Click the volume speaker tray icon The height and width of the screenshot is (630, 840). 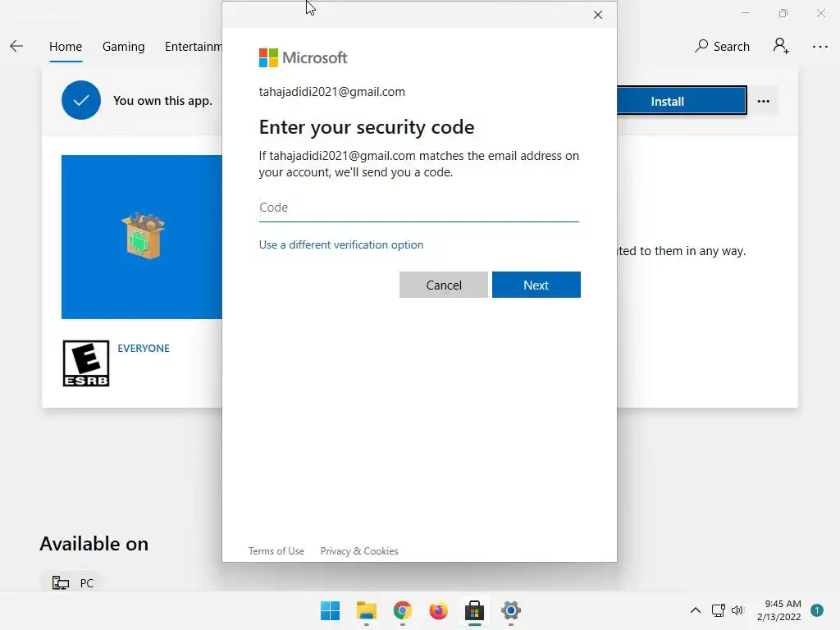pyautogui.click(x=737, y=610)
